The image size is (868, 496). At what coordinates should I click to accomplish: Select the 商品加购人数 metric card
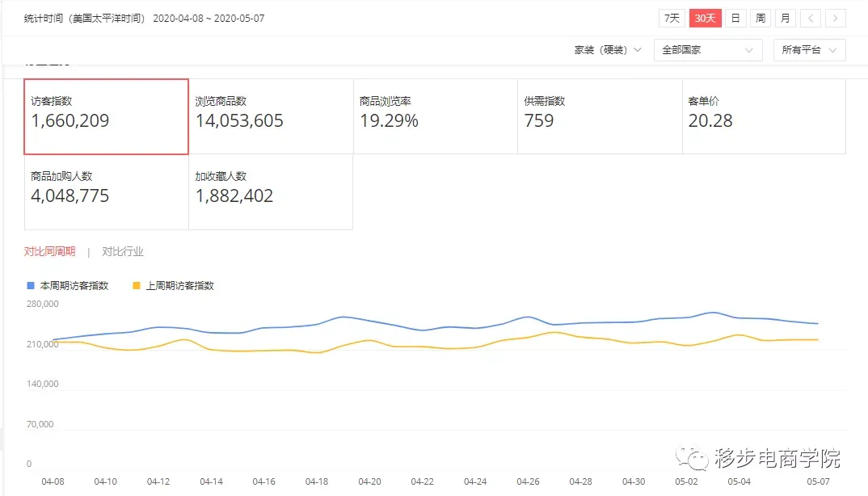pyautogui.click(x=107, y=191)
